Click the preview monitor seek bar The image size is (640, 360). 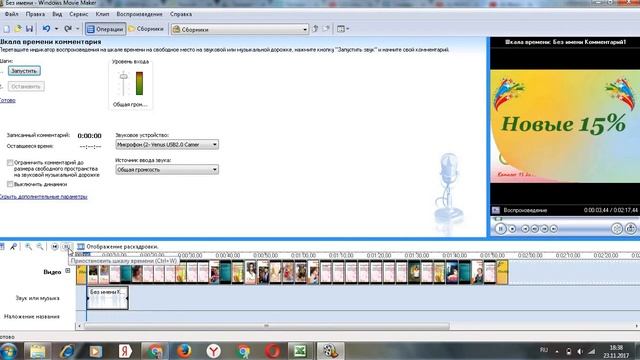[x=565, y=219]
